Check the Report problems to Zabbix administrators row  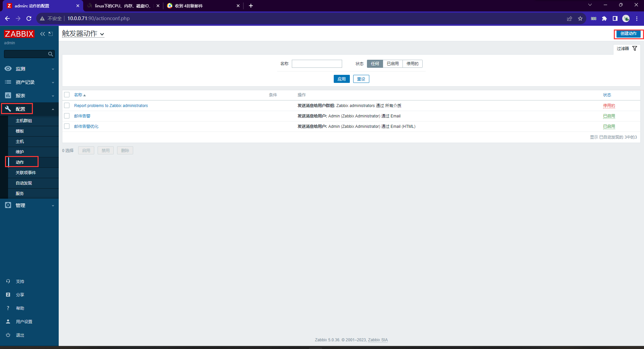coord(67,105)
